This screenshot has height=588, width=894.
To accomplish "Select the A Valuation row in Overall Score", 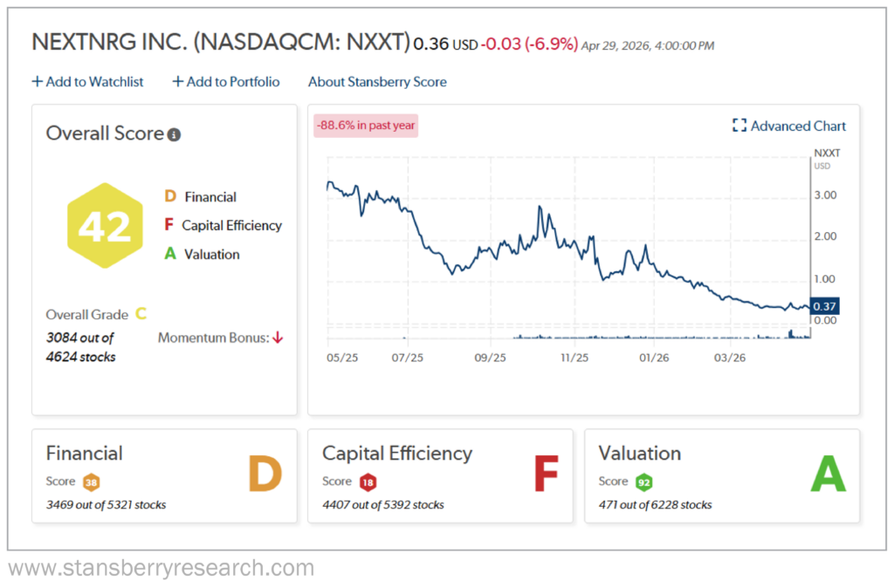I will [202, 254].
